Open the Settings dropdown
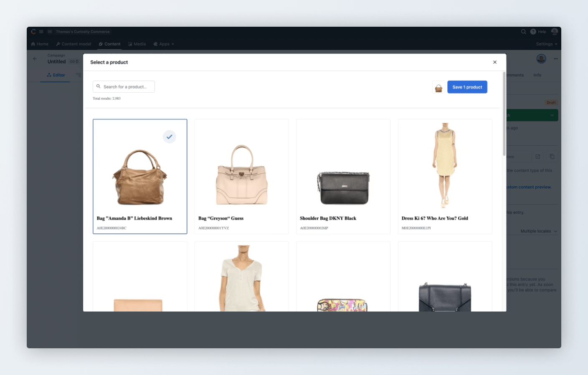The width and height of the screenshot is (588, 375). click(x=546, y=44)
